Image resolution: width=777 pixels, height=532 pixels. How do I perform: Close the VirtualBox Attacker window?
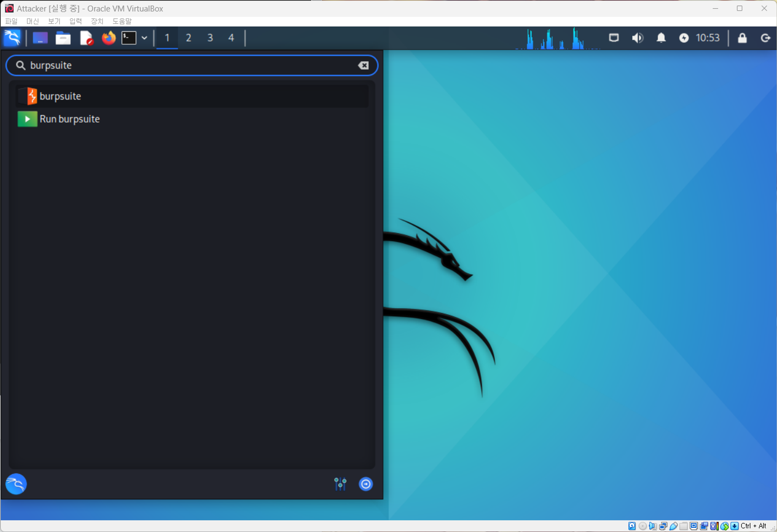tap(764, 8)
